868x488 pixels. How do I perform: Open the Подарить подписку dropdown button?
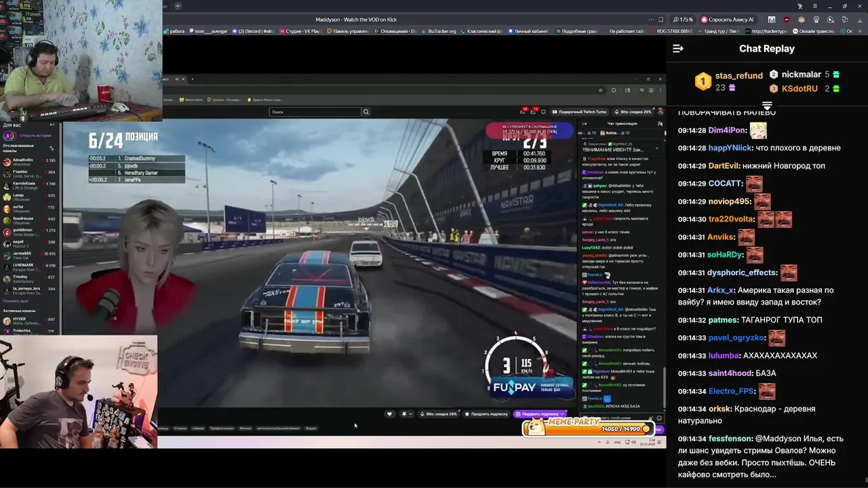click(540, 413)
